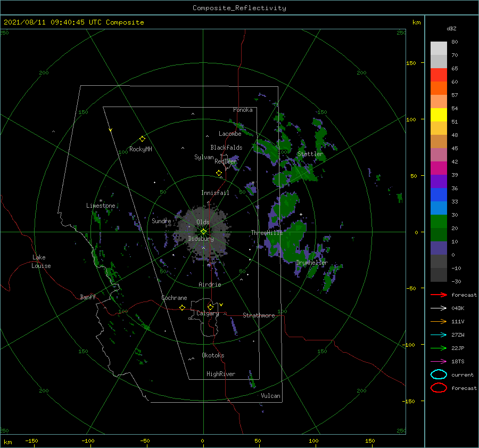The image size is (479, 448).
Task: Click the red forecast ellipse legend icon
Action: (x=439, y=388)
